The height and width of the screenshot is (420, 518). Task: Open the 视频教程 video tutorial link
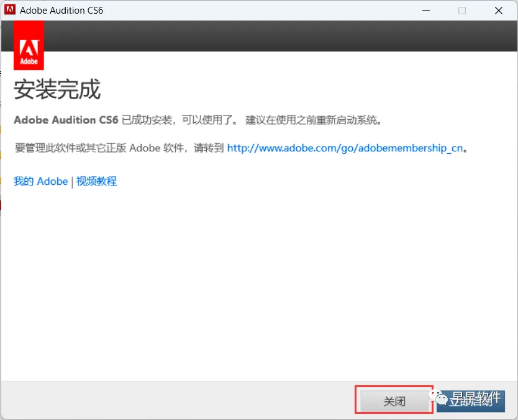tap(96, 181)
